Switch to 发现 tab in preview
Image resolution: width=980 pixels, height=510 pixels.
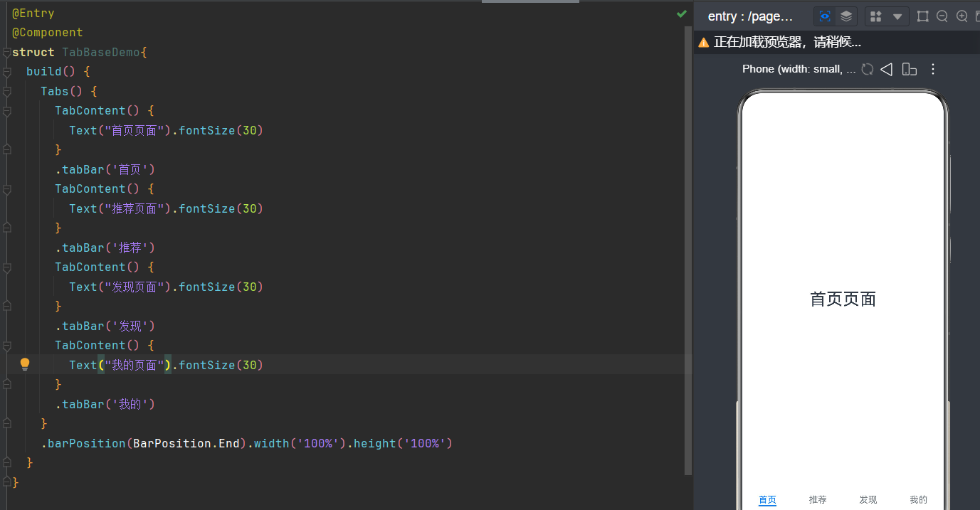click(868, 499)
